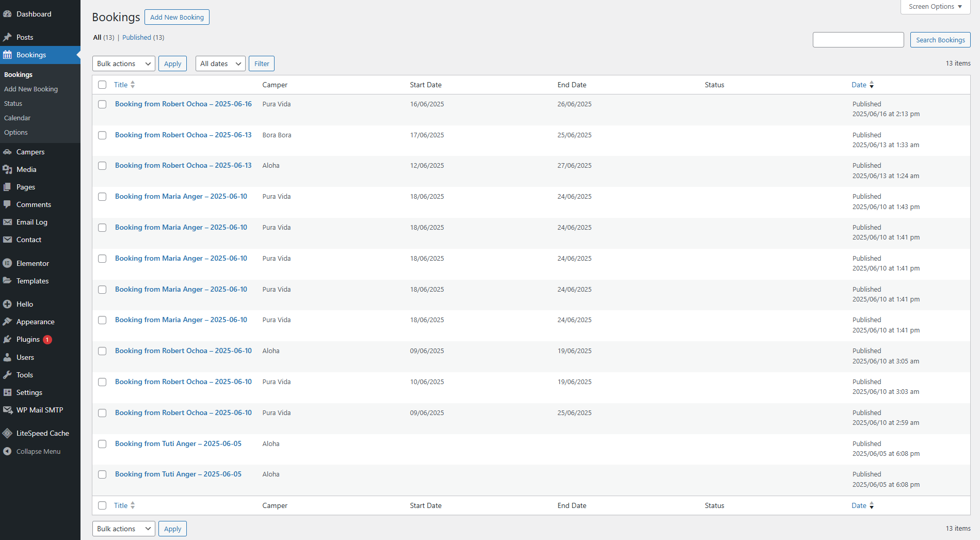Click the Email Log envelope icon
980x540 pixels.
pos(7,222)
